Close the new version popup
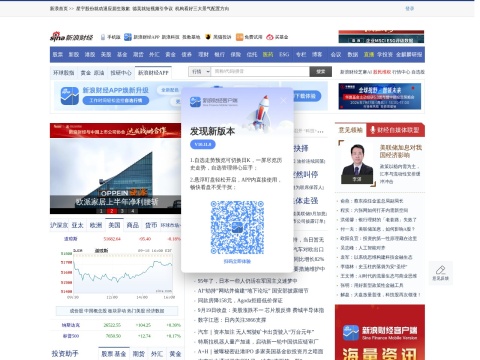The width and height of the screenshot is (480, 360). click(x=283, y=100)
